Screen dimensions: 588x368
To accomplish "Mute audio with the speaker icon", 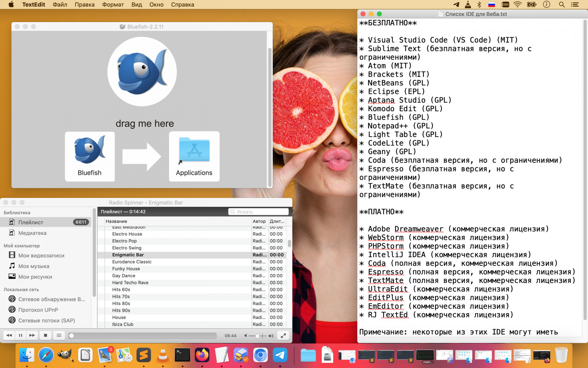I will (245, 336).
